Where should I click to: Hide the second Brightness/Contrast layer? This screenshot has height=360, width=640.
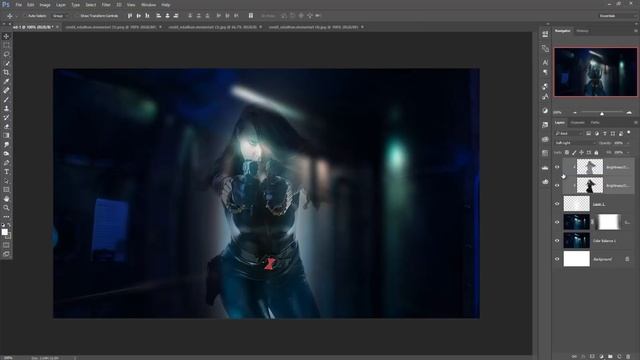tap(557, 185)
